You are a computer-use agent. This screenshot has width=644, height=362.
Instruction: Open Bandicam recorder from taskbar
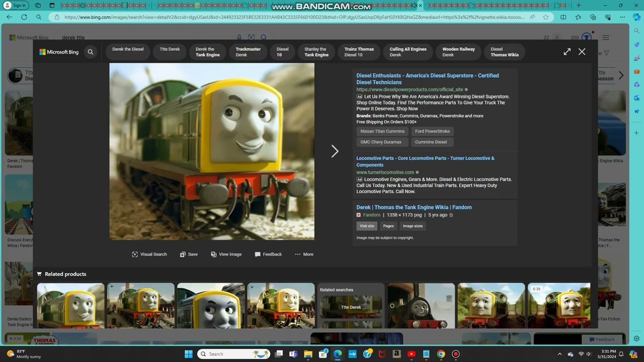456,354
